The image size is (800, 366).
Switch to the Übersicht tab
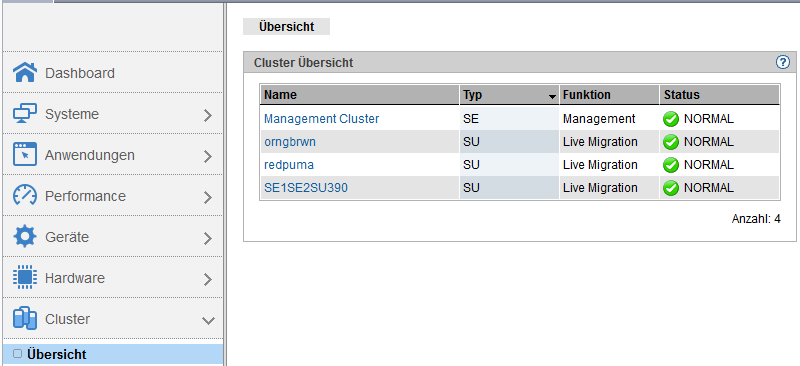click(286, 27)
